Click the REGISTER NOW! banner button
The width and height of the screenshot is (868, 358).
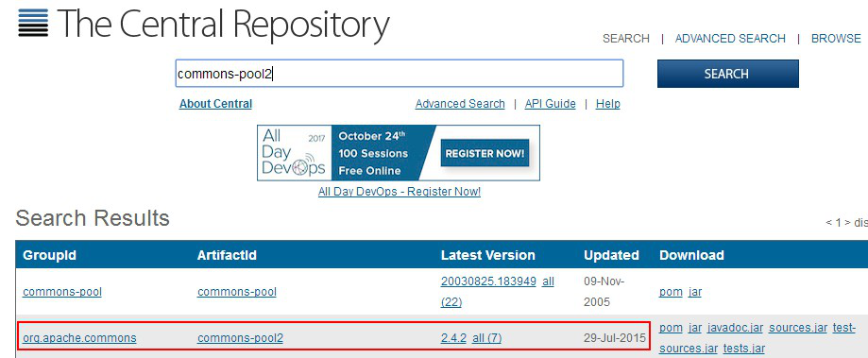(x=485, y=153)
